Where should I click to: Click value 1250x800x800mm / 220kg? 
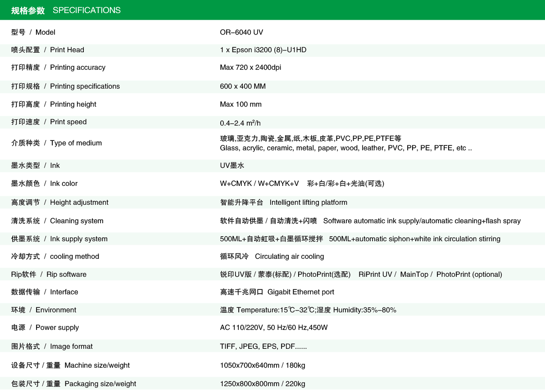[263, 384]
